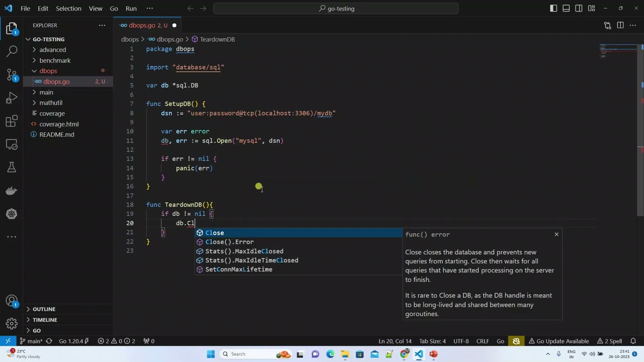Viewport: 644px width, 362px height.
Task: Show more menu items ellipsis in menu bar
Action: pyautogui.click(x=149, y=9)
